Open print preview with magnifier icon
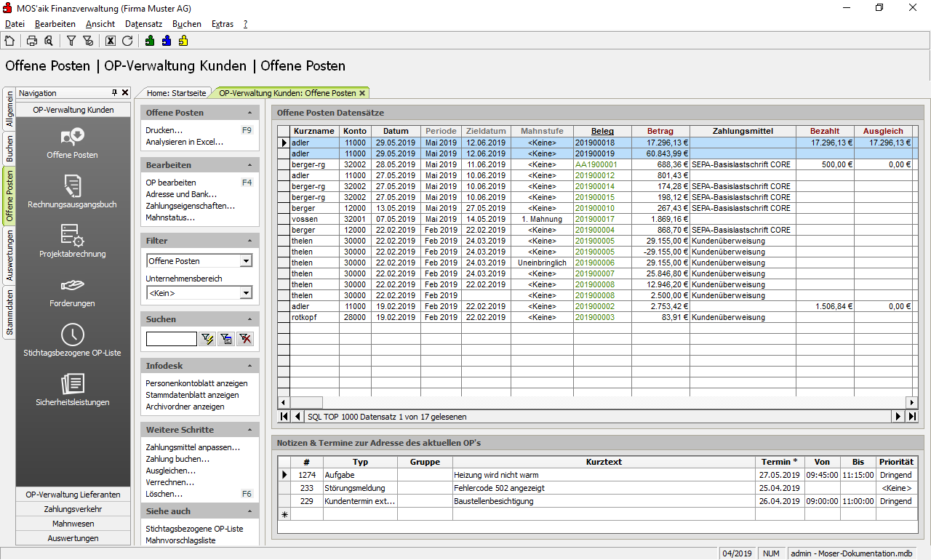This screenshot has height=560, width=931. 48,41
